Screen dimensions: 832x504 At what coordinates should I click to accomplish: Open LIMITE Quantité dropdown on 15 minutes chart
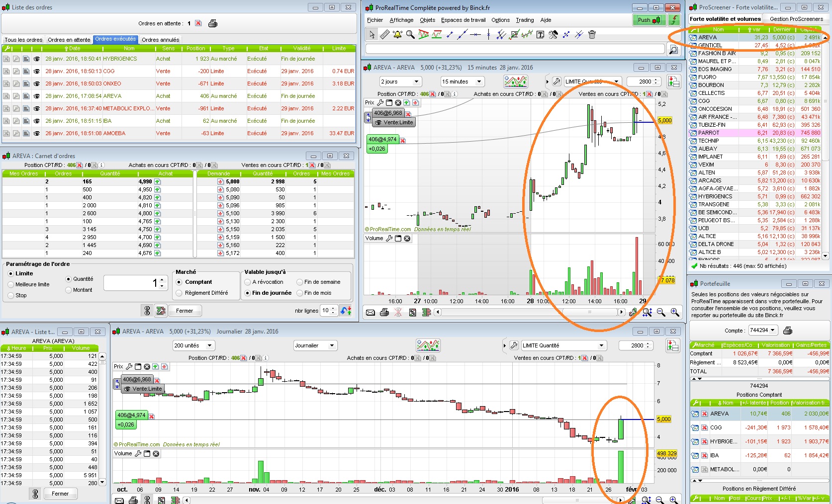[592, 82]
